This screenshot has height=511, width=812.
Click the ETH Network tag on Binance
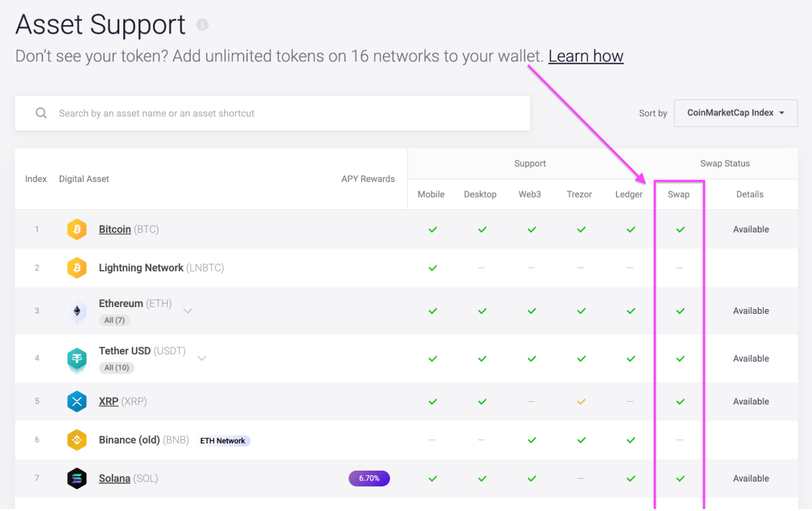[223, 441]
